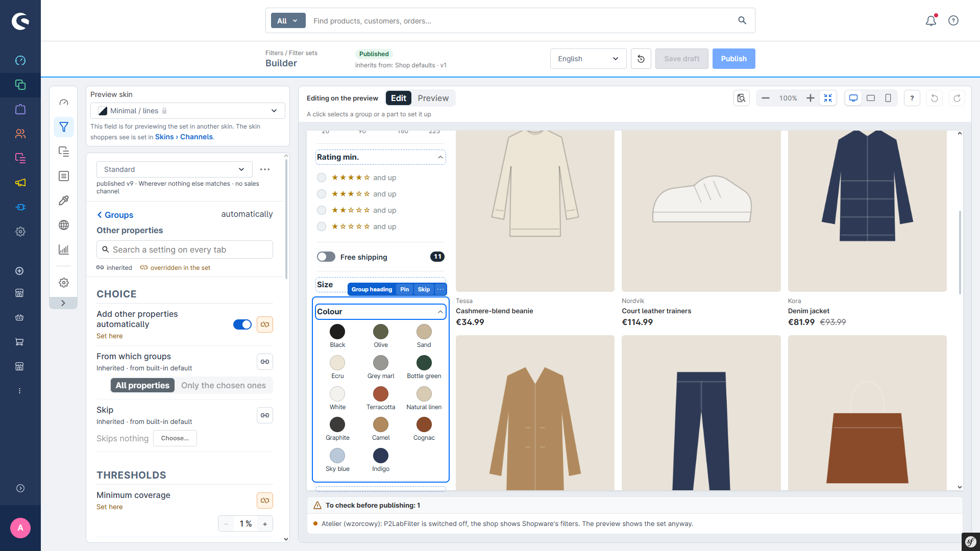Switch to desktop viewport icon
The height and width of the screenshot is (551, 980).
(853, 98)
